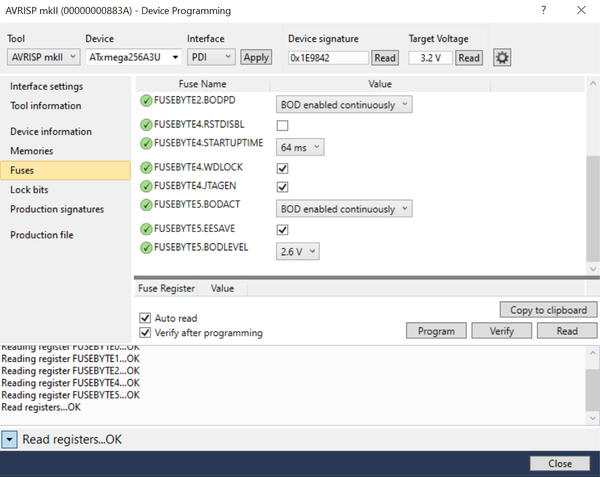Open the Interface dropdown showing PDI
This screenshot has height=477, width=600.
pos(211,57)
